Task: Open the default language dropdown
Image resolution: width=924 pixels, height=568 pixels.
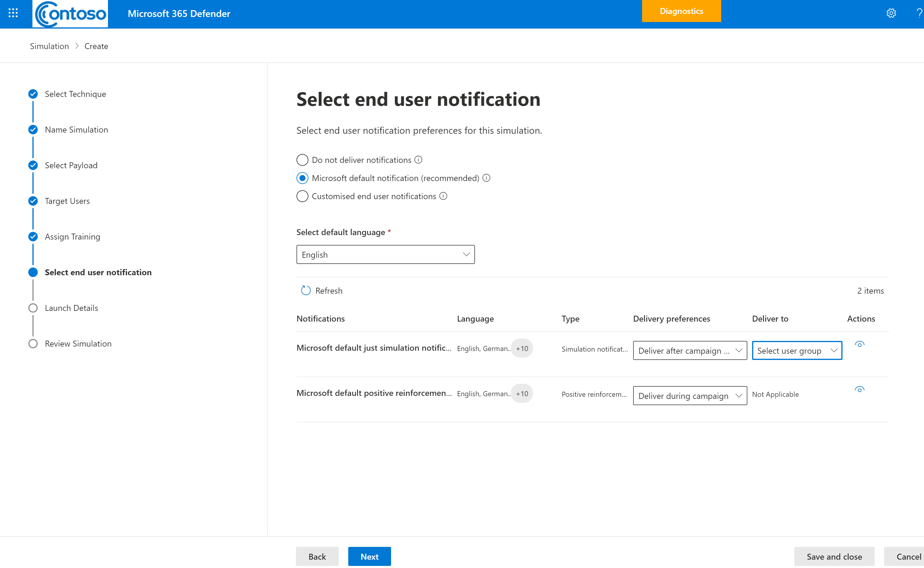Action: click(x=385, y=254)
